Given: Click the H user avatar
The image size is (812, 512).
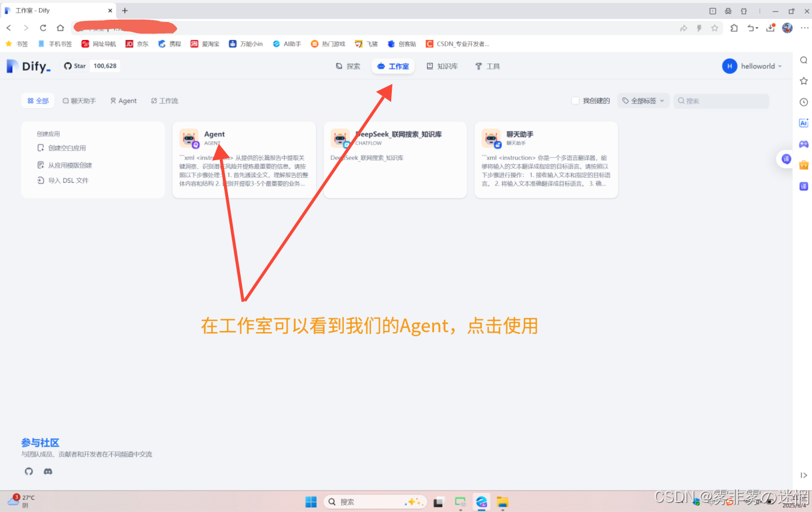Looking at the screenshot, I should (x=730, y=66).
